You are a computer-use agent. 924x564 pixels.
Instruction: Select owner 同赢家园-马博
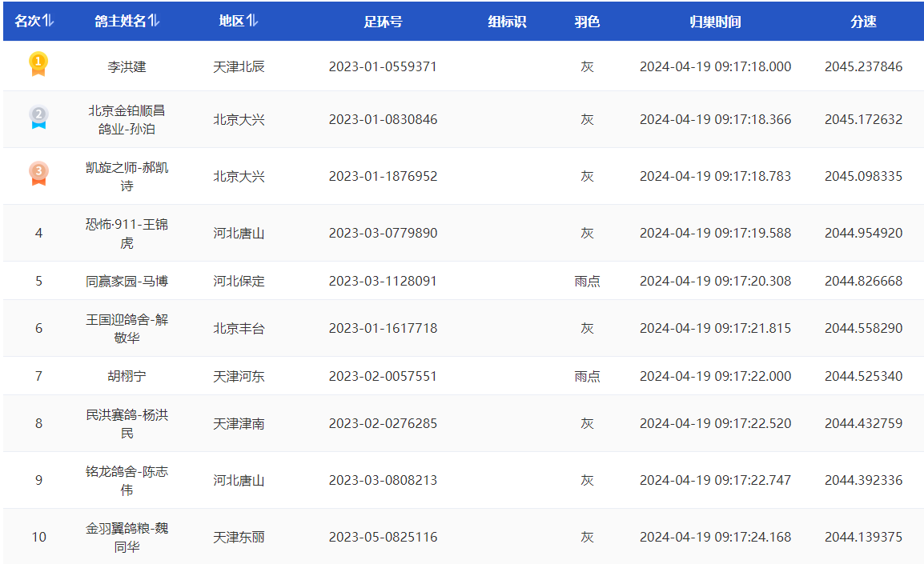[x=127, y=281]
